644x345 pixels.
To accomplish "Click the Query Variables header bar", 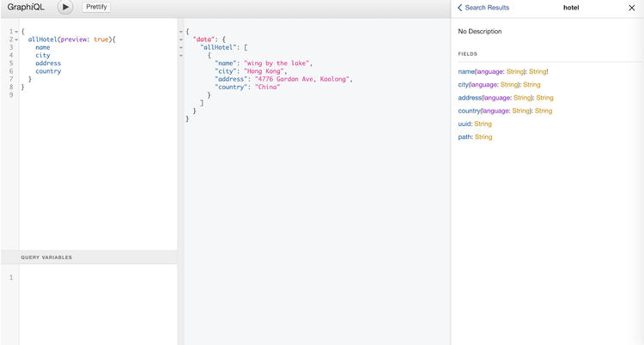I will [x=89, y=257].
